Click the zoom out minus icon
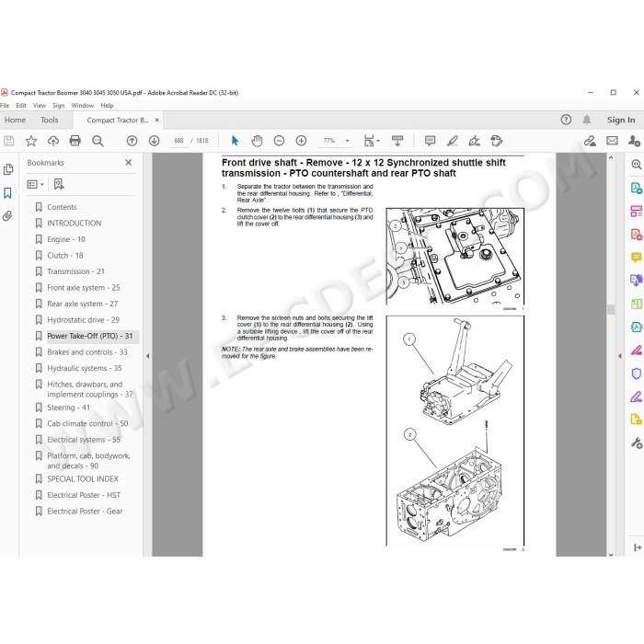Image resolution: width=644 pixels, height=644 pixels. pyautogui.click(x=279, y=141)
